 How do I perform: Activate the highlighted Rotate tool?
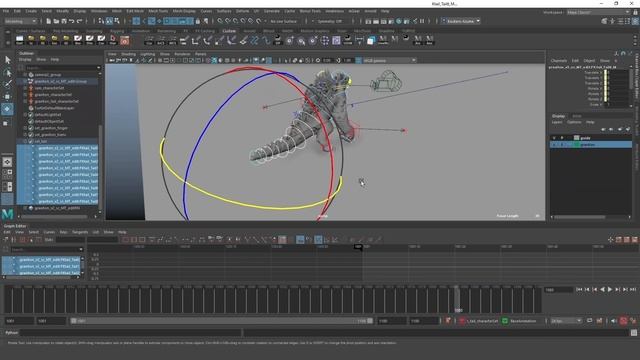(7, 109)
